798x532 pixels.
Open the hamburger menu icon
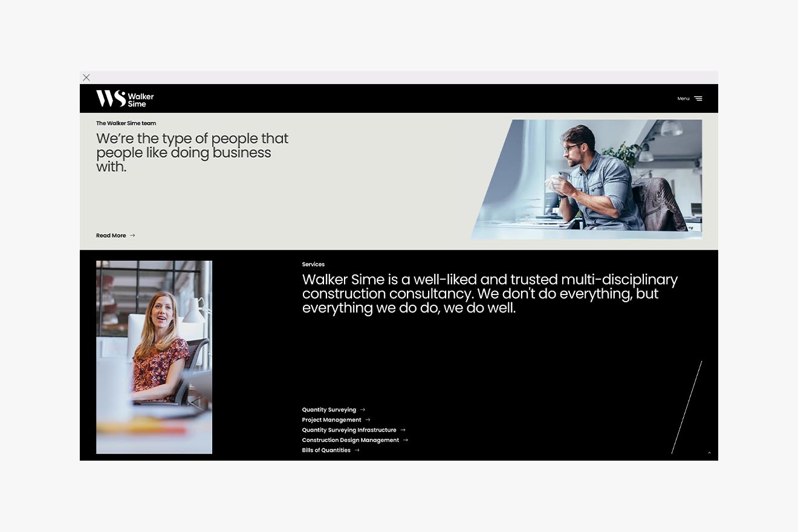coord(698,99)
